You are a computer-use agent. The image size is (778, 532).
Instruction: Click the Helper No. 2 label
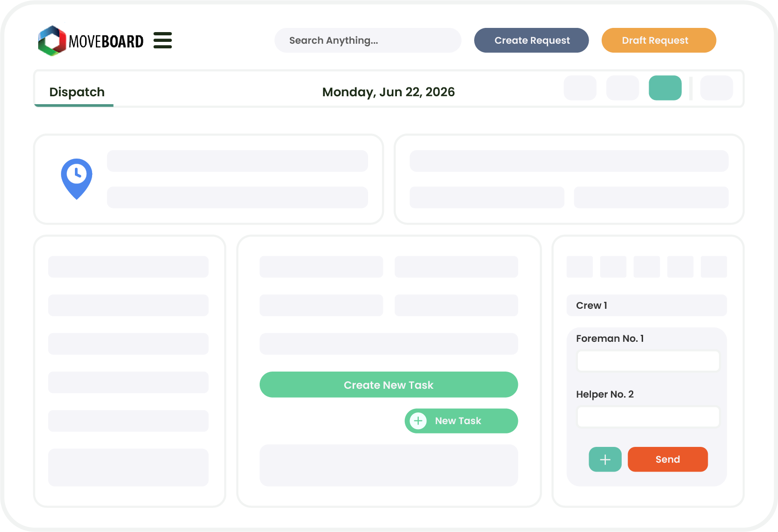604,394
